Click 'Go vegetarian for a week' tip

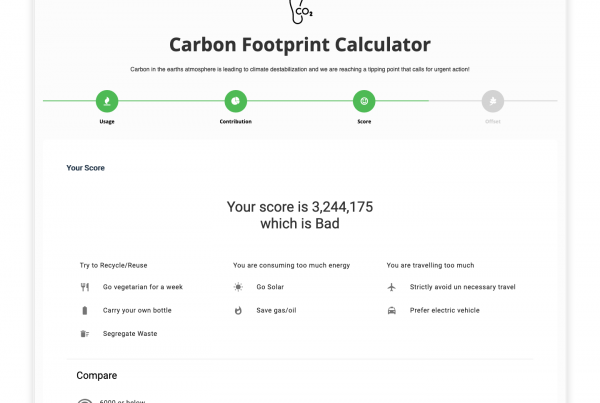pos(143,287)
